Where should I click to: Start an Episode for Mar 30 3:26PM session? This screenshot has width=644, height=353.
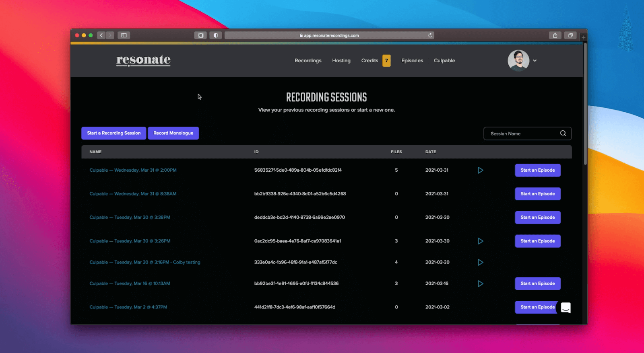(538, 241)
